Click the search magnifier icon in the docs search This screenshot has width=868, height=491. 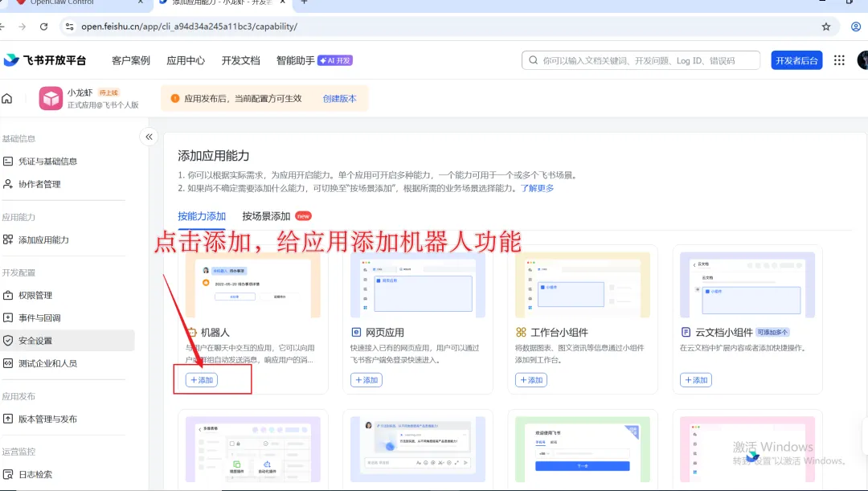(x=533, y=60)
